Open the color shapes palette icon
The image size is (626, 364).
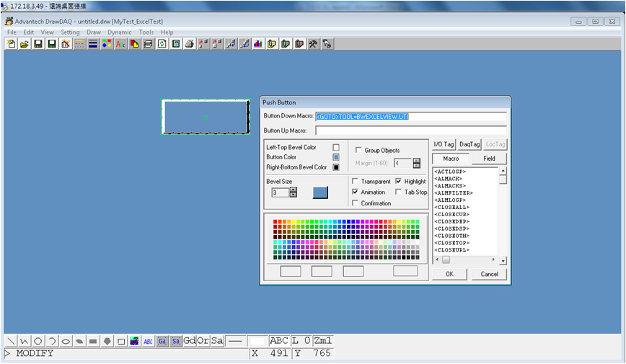pos(107,44)
